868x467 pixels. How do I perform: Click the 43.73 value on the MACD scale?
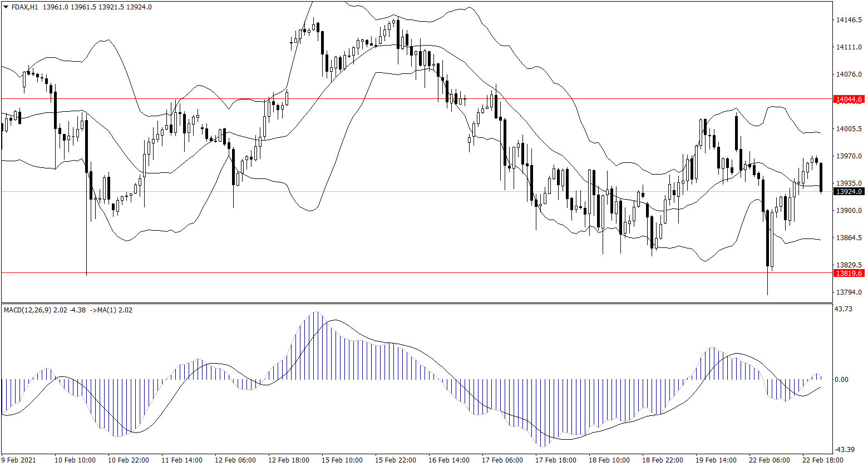tap(845, 309)
